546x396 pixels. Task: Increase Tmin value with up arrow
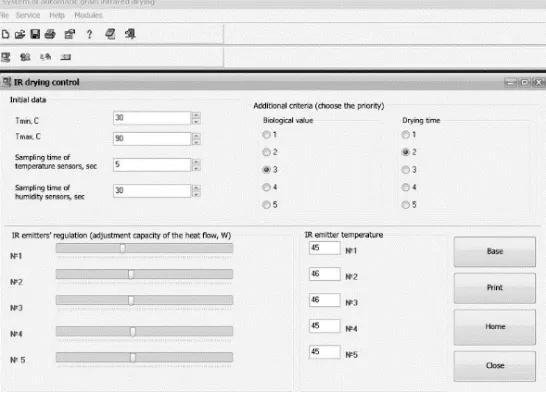point(196,115)
